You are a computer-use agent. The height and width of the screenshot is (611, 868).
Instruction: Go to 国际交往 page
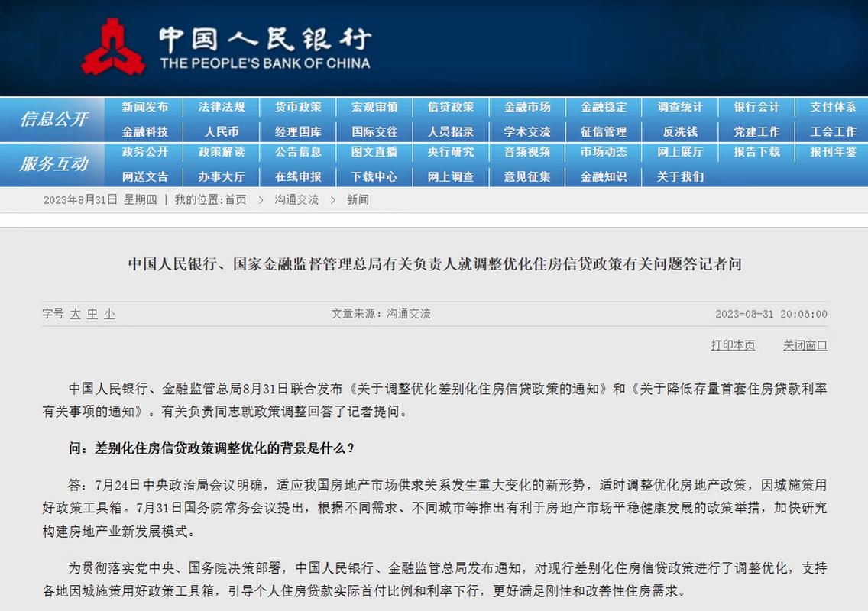[x=374, y=131]
